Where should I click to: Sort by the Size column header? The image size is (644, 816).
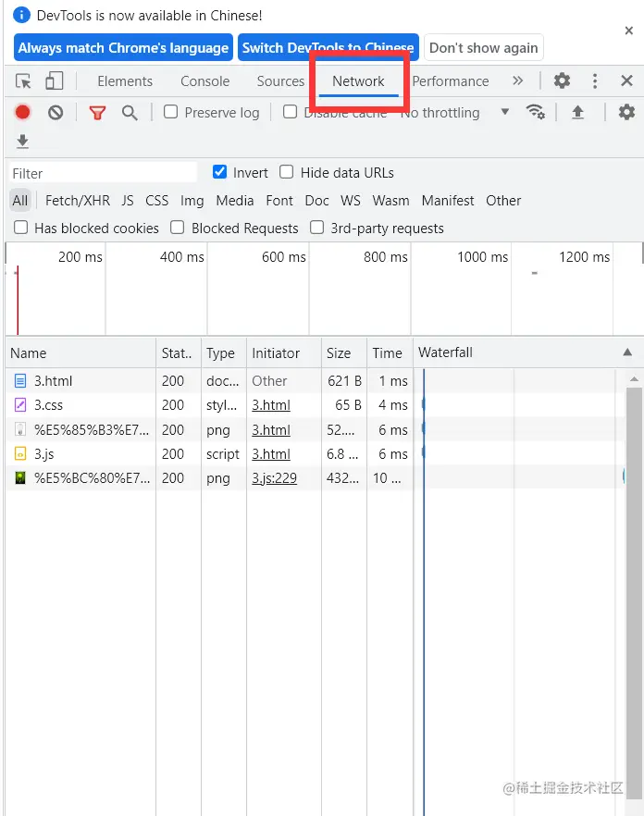tap(344, 352)
